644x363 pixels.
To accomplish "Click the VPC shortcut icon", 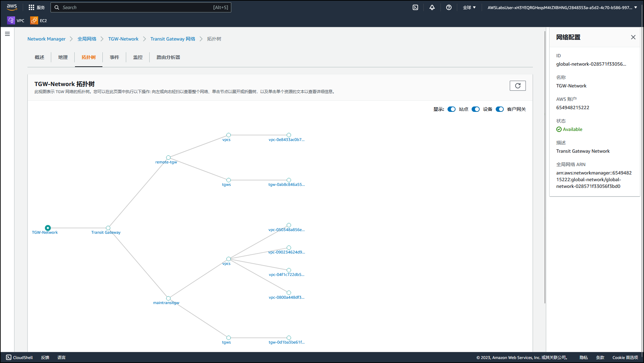I will point(11,20).
